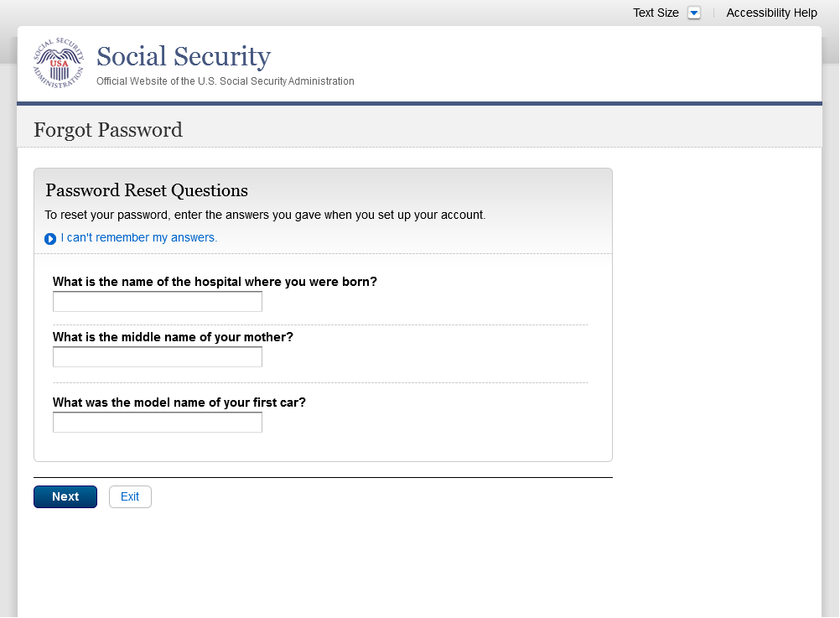Open the Accessibility Help link

tap(771, 13)
